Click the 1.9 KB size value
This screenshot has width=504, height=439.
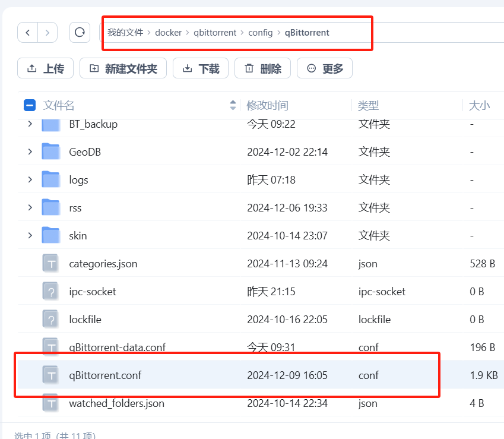(x=484, y=375)
